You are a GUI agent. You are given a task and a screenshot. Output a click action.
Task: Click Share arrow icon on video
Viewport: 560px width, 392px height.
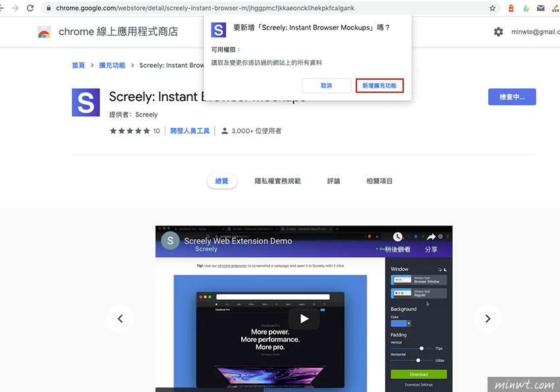[431, 237]
